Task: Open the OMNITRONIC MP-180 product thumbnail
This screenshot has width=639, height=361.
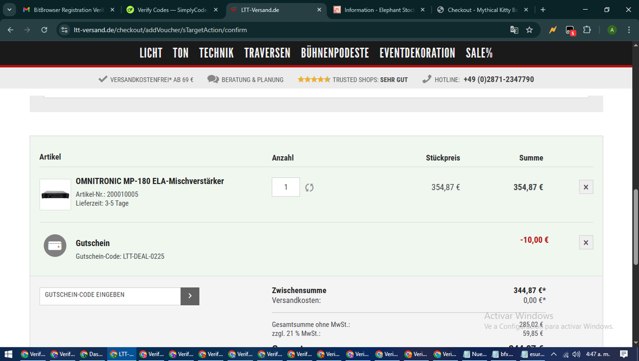Action: (x=55, y=195)
